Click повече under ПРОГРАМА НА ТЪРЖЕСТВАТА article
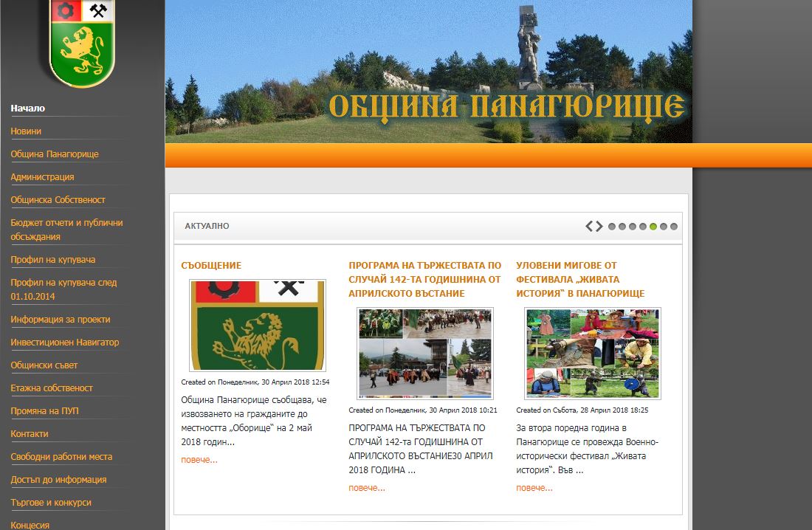This screenshot has height=530, width=812. point(367,487)
